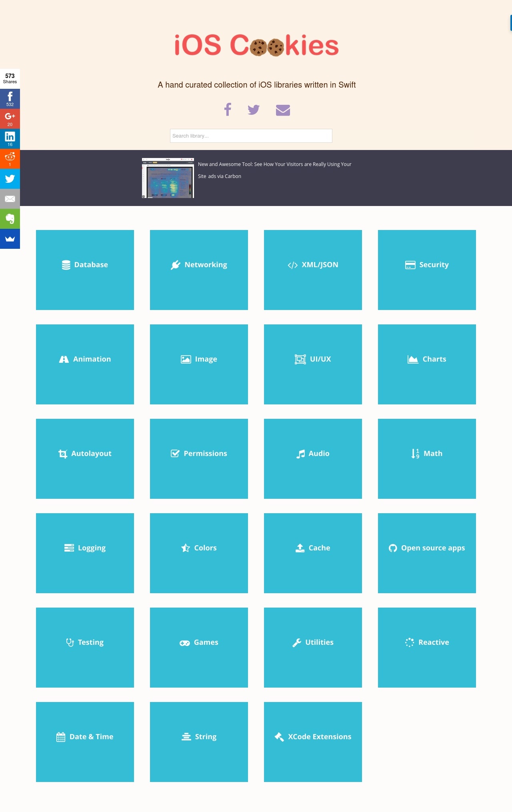Open the Animation category label

pos(92,359)
